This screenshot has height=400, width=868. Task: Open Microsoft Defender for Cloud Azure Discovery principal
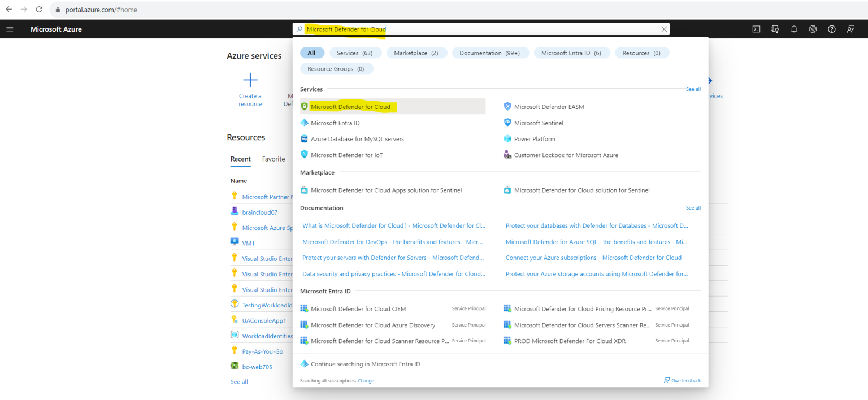[373, 325]
